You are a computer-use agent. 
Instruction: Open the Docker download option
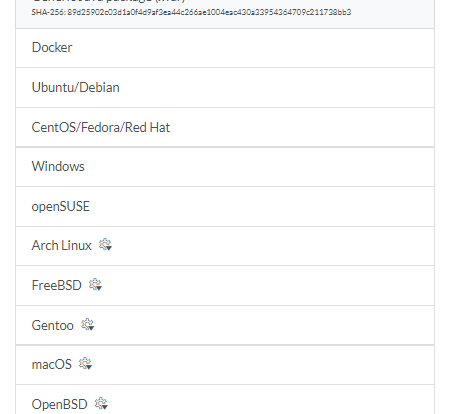click(225, 48)
